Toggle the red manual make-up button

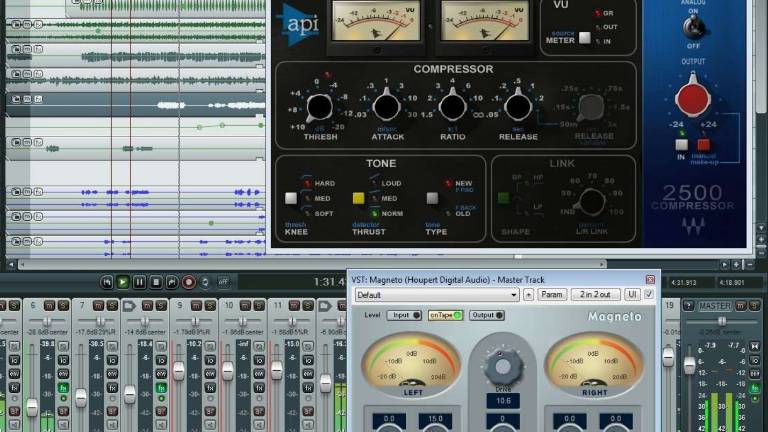tap(703, 144)
